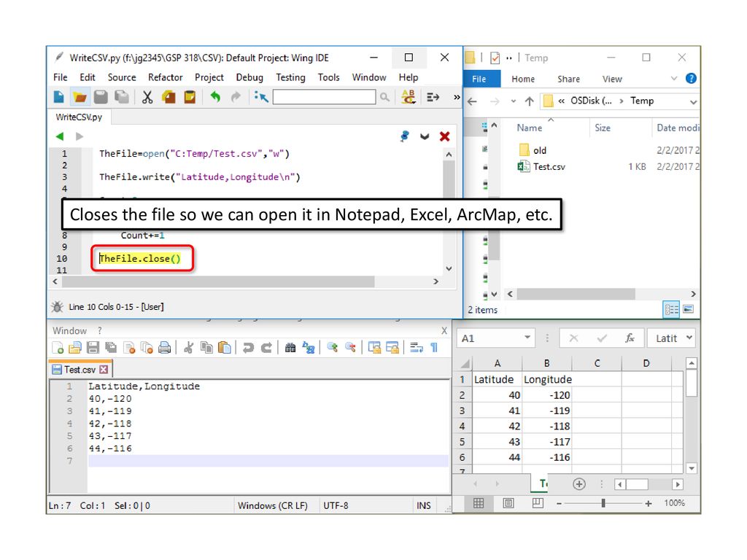Click the indent icon in Wing IDE toolbar
The image size is (747, 560).
433,97
